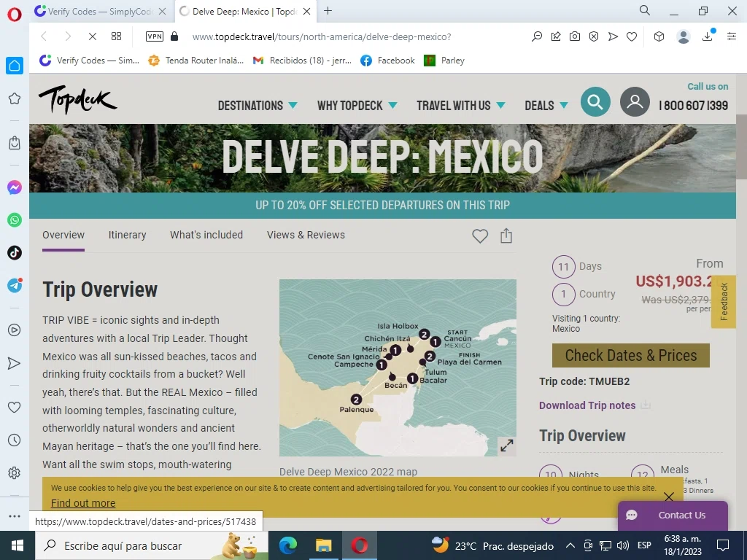Open TikTok from the Opera sidebar
Viewport: 747px width, 560px height.
[15, 253]
